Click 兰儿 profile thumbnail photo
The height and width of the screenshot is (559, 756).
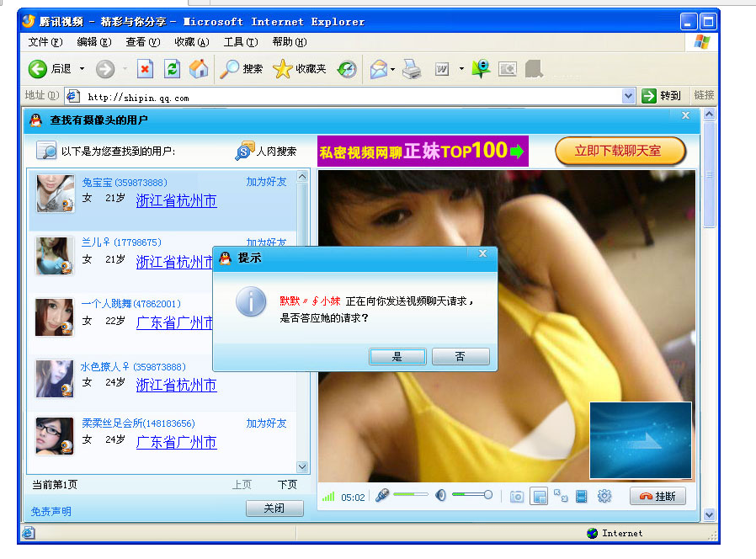click(54, 255)
